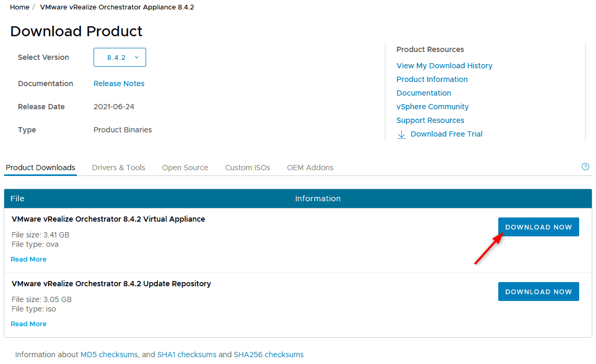Viewport: 596px width, 364px height.
Task: Click the Select Version label
Action: click(x=43, y=57)
